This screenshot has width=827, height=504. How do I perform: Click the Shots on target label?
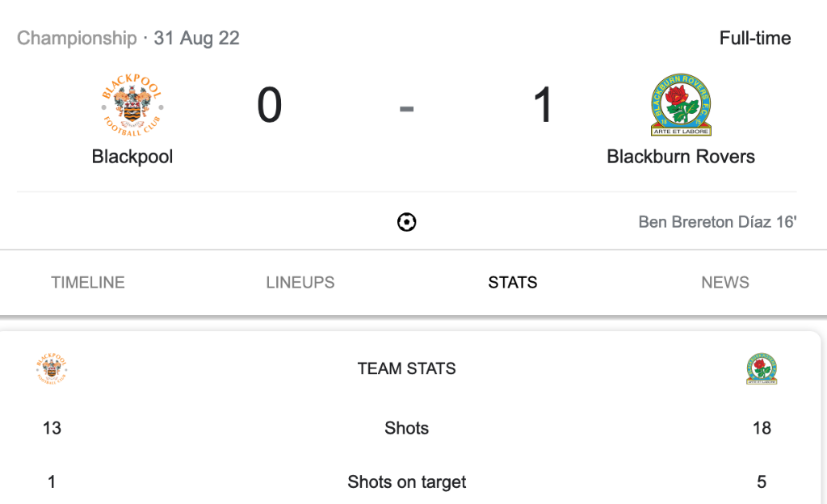click(407, 482)
